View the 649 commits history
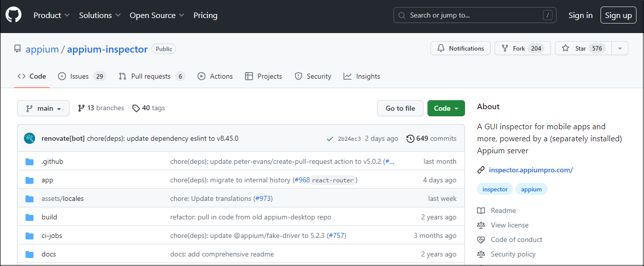Screen dimensions: 644x266 (431, 138)
